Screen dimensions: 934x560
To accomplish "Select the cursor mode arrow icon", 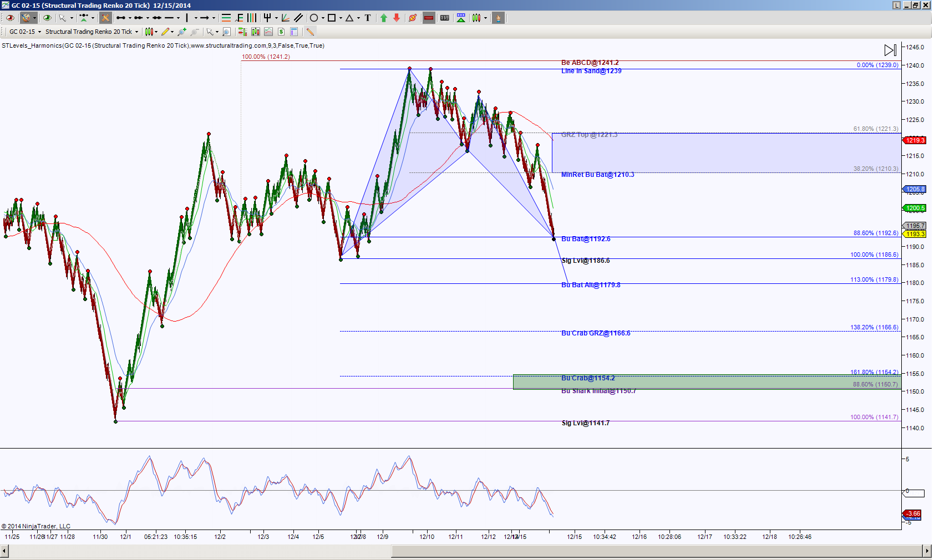I will point(210,32).
